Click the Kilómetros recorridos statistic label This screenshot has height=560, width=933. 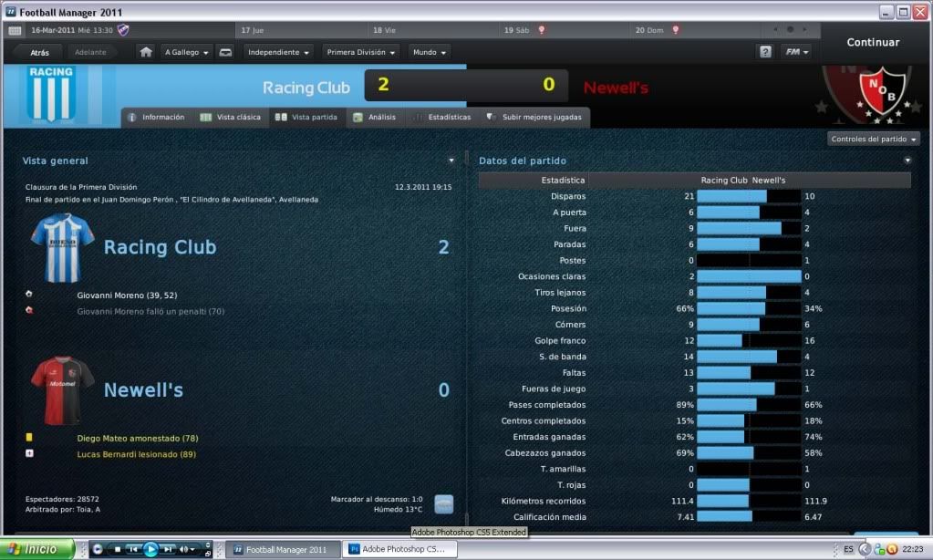coord(544,501)
